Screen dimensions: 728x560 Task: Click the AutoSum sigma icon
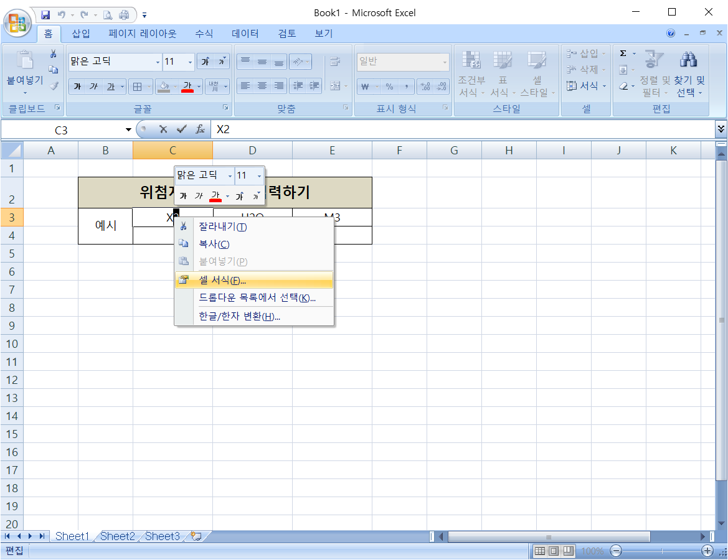click(623, 54)
